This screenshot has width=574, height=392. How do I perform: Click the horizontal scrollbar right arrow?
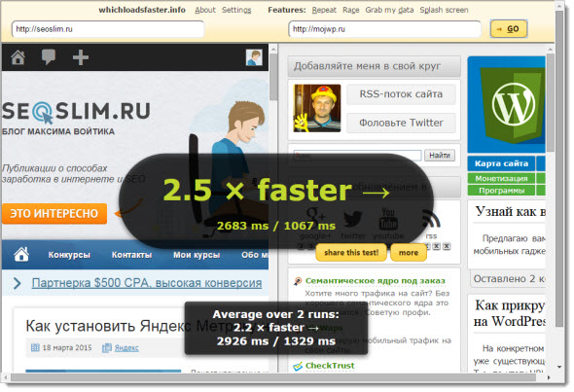tap(549, 377)
